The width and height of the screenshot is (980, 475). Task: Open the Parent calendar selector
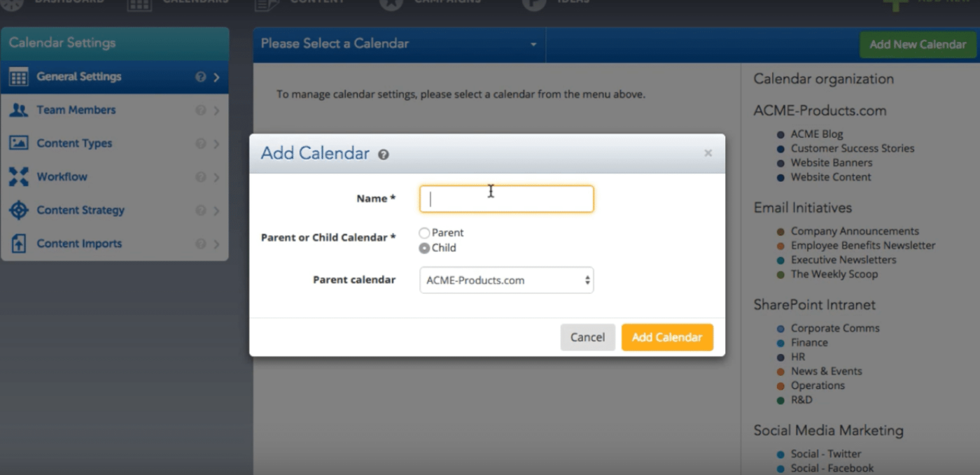click(506, 280)
